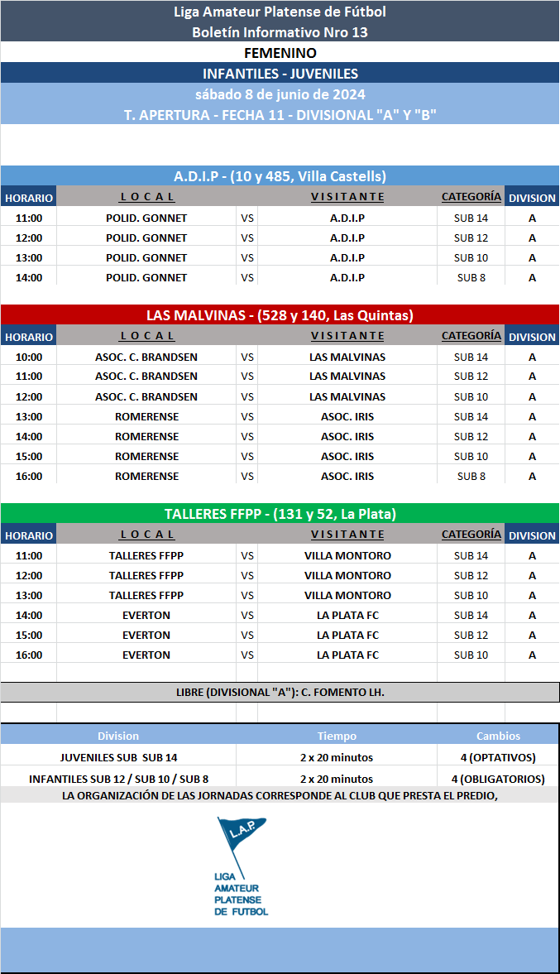Select the date 'sábado 8 de junio de 2024'

point(280,94)
